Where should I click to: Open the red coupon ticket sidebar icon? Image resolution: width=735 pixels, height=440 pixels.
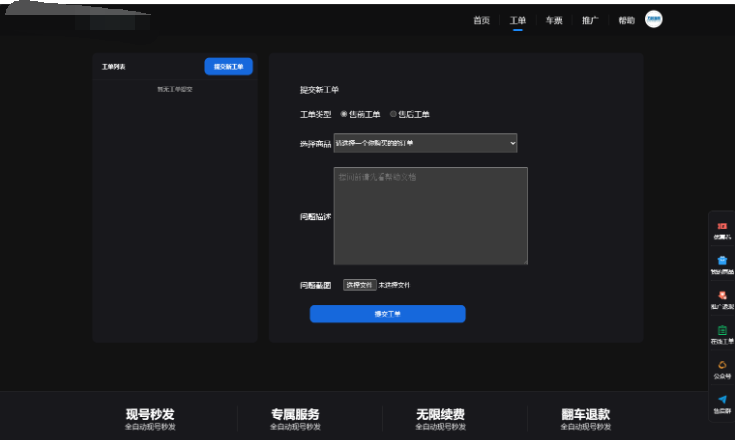pyautogui.click(x=722, y=226)
